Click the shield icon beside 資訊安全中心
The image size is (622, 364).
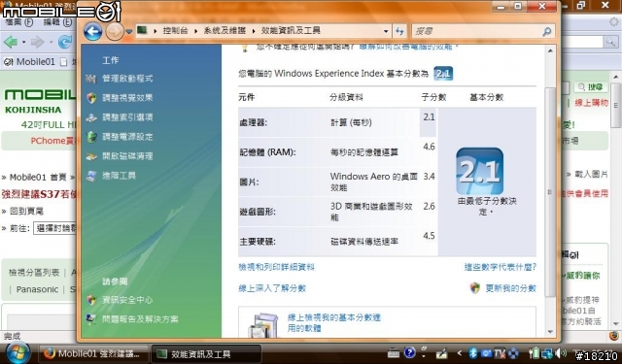coord(91,300)
